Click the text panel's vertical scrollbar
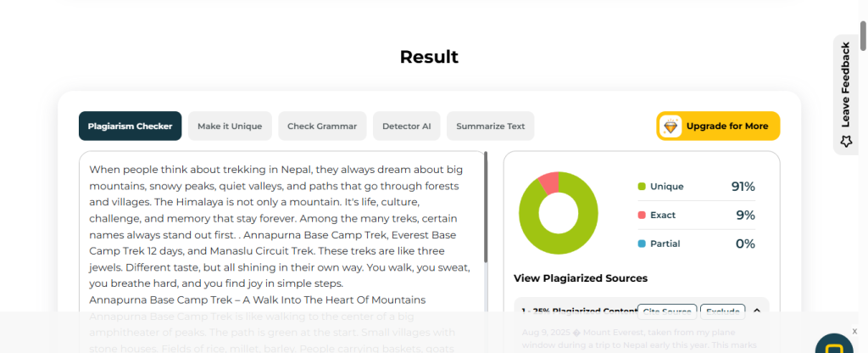 (x=486, y=207)
